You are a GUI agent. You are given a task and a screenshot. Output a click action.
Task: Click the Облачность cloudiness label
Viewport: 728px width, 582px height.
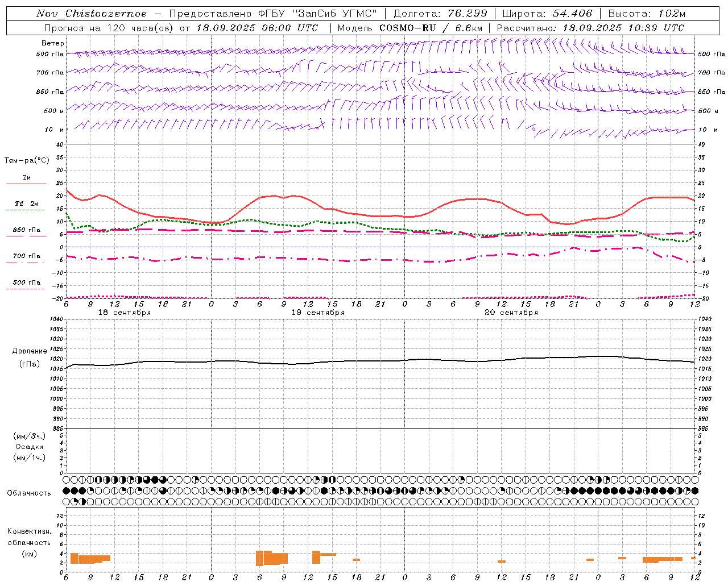pyautogui.click(x=29, y=493)
